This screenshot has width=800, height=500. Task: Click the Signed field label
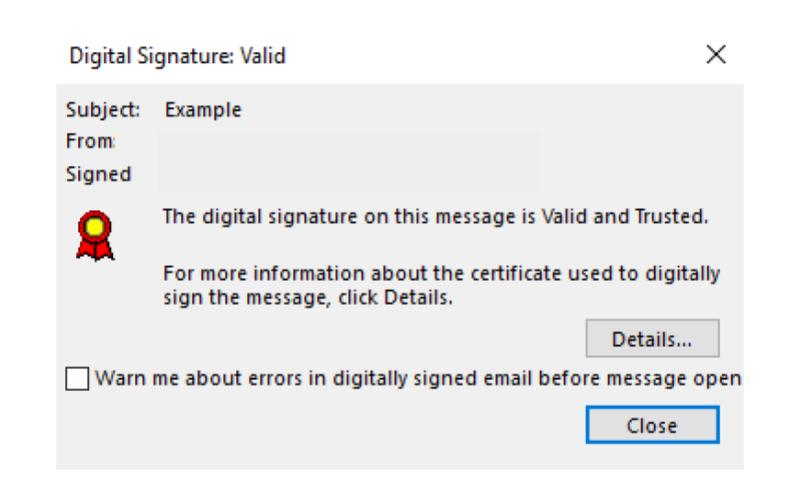pyautogui.click(x=92, y=175)
